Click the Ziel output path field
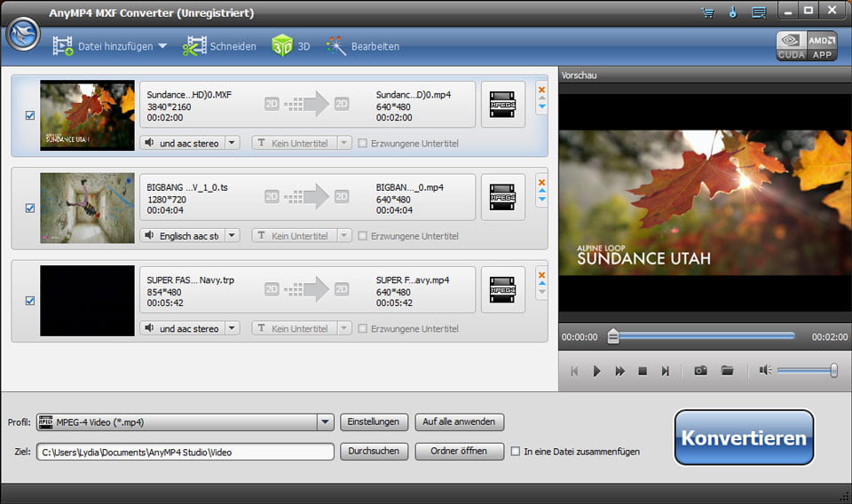Image resolution: width=852 pixels, height=504 pixels. [185, 452]
